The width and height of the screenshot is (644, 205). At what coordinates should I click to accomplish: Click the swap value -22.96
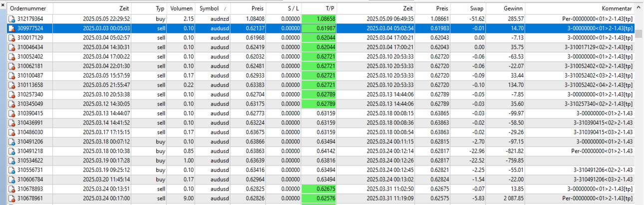tap(476, 151)
